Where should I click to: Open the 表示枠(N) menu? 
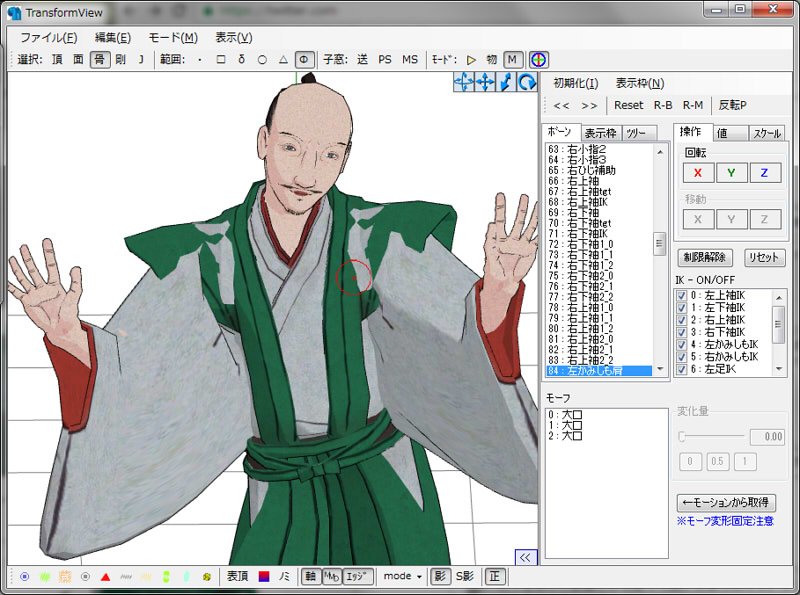640,83
